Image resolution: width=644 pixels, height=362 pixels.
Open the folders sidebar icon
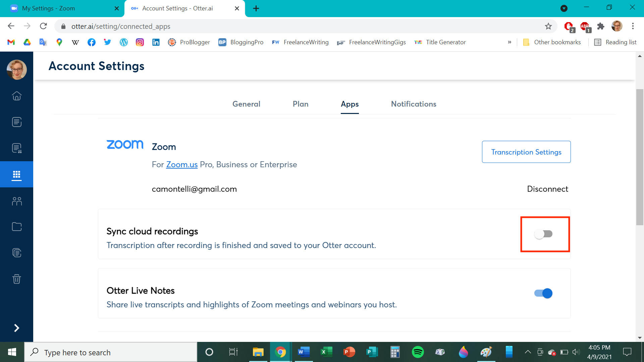pos(17,227)
